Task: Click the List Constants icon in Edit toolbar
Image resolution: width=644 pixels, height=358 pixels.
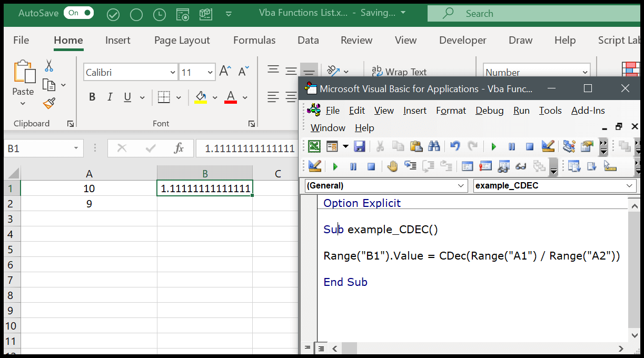Action: [592, 166]
